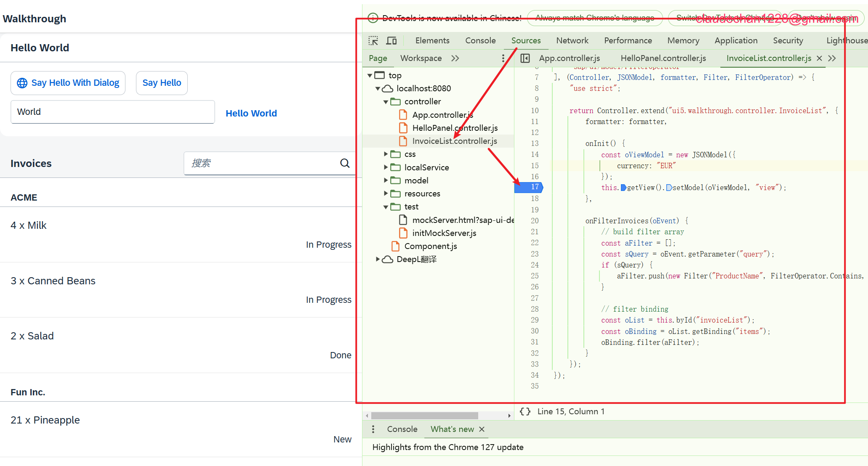Close the What's new drawer tab

(x=482, y=429)
